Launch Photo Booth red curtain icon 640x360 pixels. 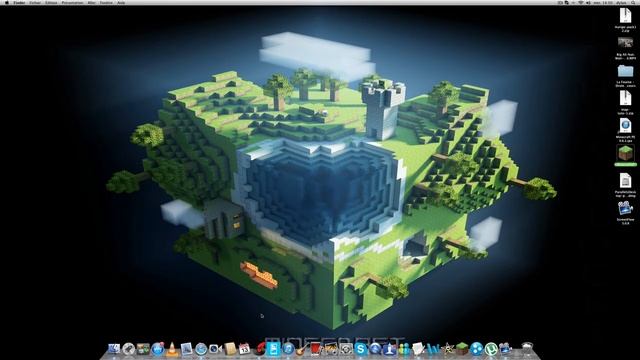click(317, 349)
